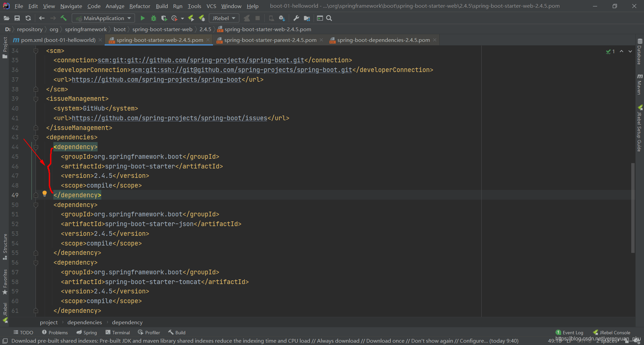Open the Build tool window

177,333
